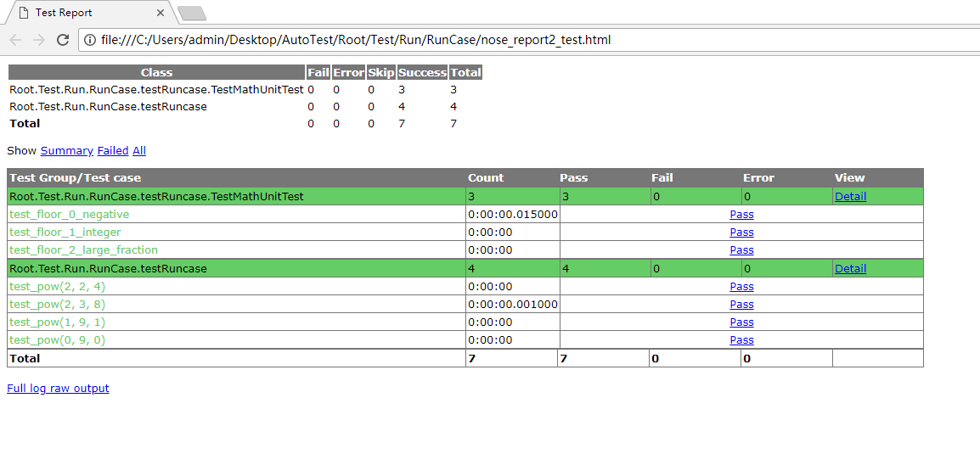Select test_pow(1, 9, 1) test name
The width and height of the screenshot is (980, 454).
coord(58,322)
